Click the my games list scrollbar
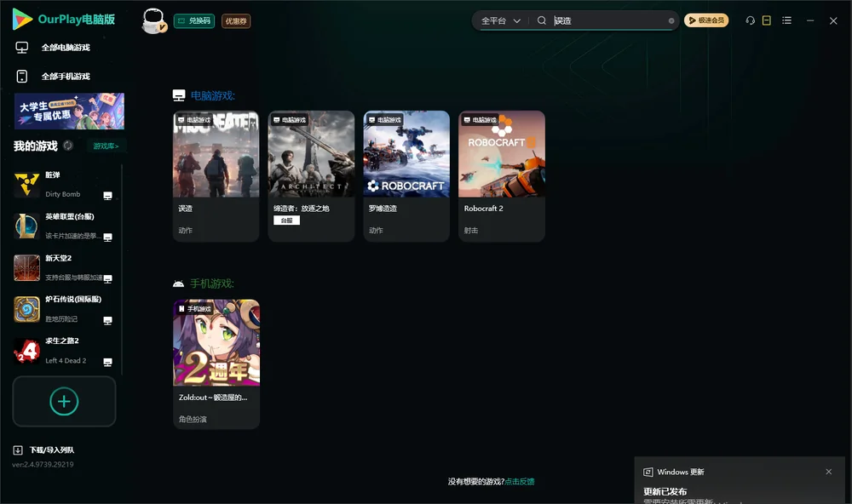This screenshot has width=852, height=504. point(122,269)
